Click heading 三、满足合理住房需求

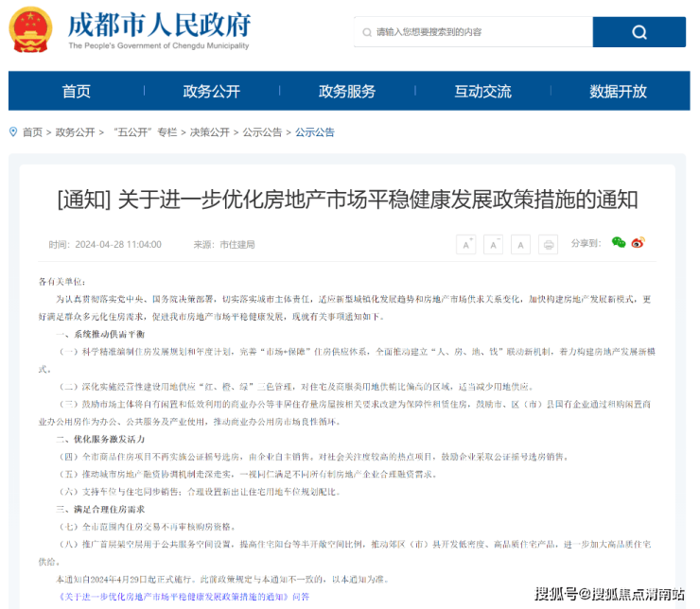point(100,509)
